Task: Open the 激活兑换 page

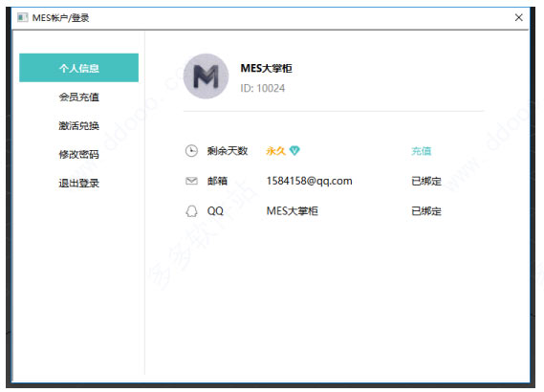Action: (78, 125)
